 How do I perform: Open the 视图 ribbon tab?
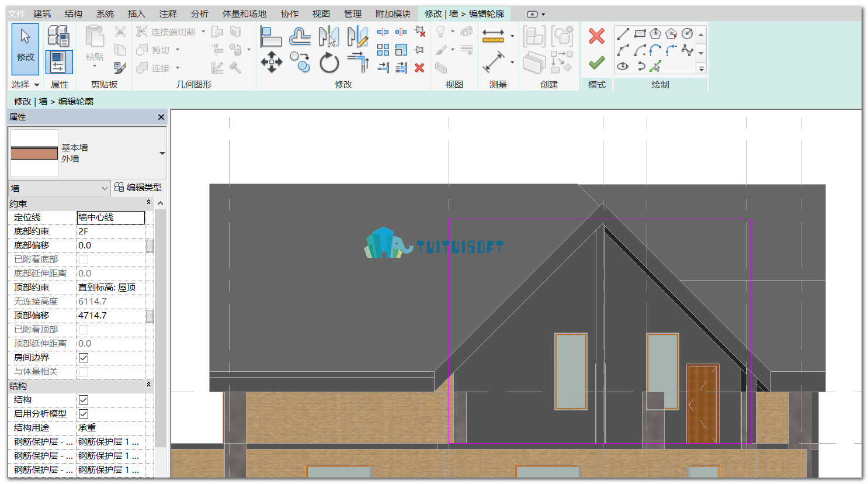pyautogui.click(x=321, y=13)
